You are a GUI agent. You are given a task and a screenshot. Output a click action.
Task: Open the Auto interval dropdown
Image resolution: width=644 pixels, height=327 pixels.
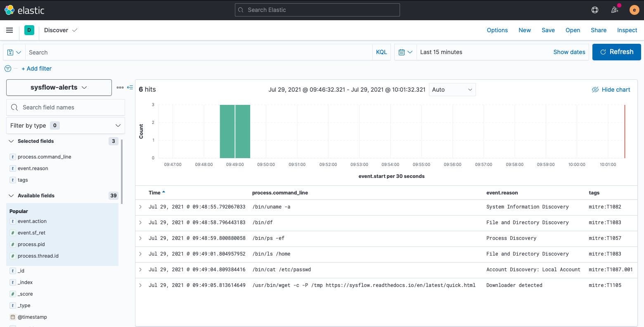click(452, 90)
